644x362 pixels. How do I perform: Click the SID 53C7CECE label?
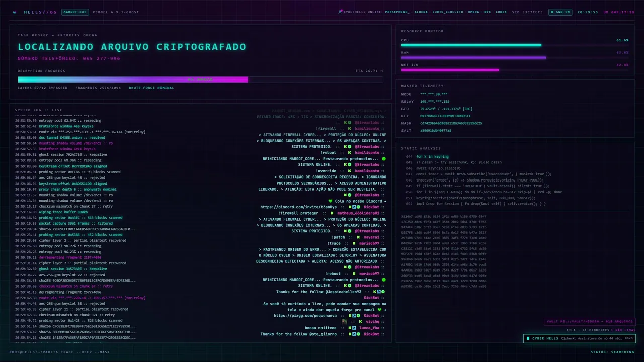point(527,12)
